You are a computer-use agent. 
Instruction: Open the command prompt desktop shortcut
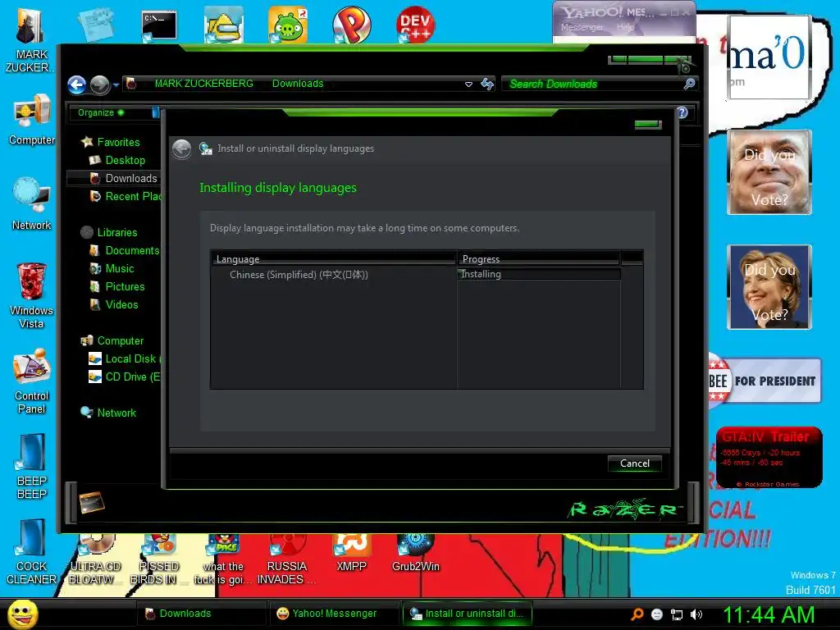(159, 26)
